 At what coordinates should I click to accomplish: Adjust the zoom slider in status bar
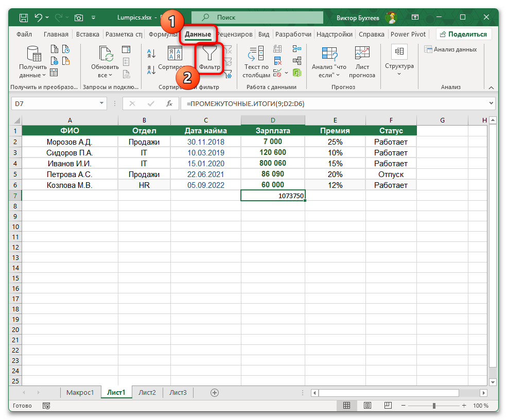point(433,406)
